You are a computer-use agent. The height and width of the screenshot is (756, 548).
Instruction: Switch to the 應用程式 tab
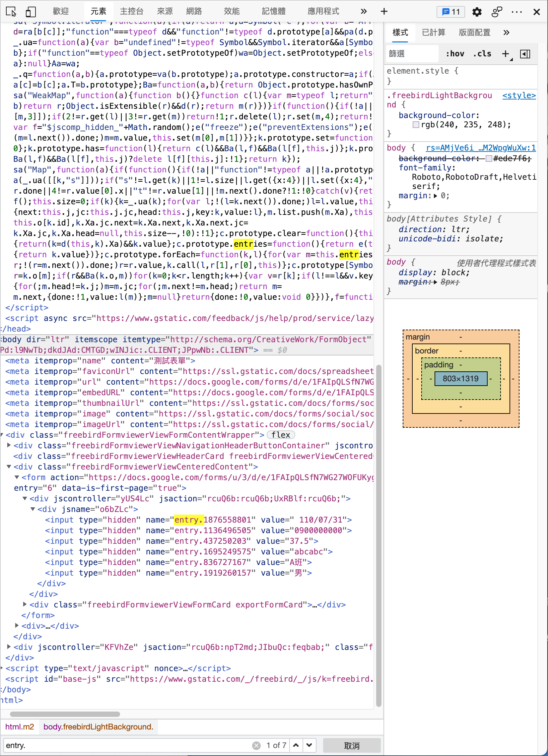click(323, 11)
